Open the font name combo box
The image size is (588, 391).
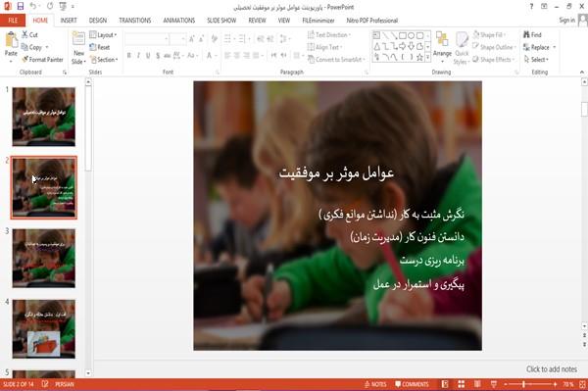point(146,38)
